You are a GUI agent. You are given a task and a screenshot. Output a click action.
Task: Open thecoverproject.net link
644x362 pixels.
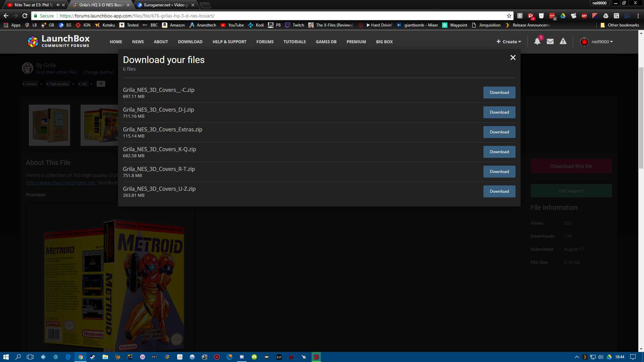coord(61,183)
